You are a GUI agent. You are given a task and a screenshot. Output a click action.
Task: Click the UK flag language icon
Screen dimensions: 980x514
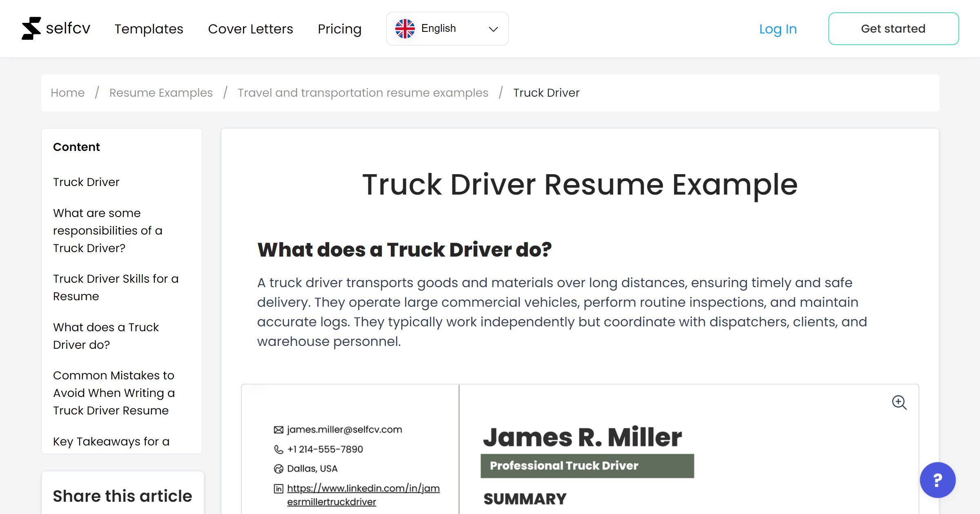pyautogui.click(x=405, y=29)
